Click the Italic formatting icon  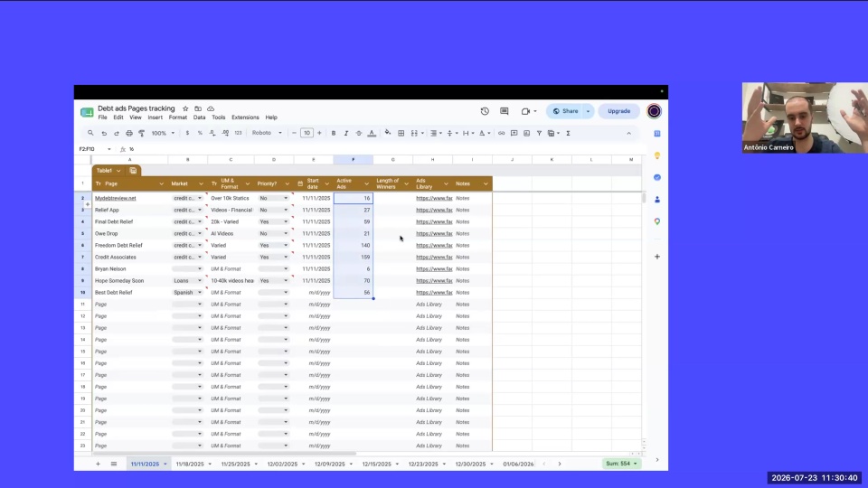pos(346,134)
